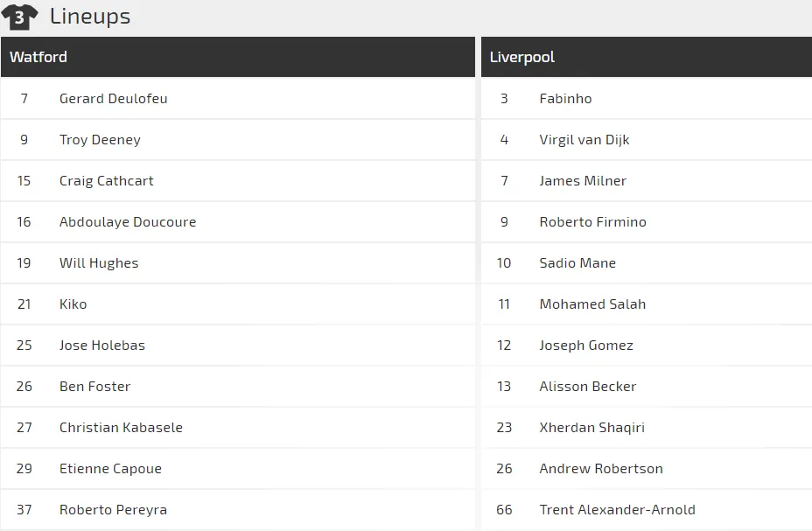Choose Mohamed Salah from the lineup

click(x=592, y=304)
